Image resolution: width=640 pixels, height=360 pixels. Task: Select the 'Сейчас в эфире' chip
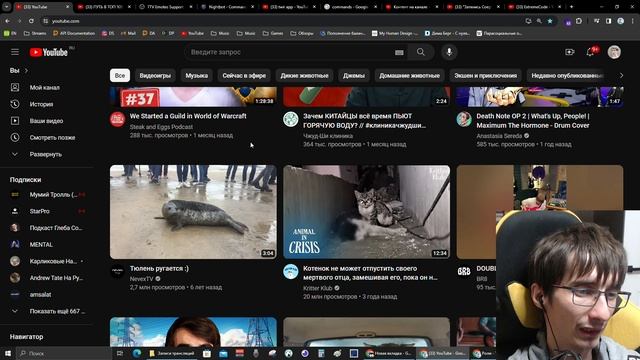click(244, 76)
